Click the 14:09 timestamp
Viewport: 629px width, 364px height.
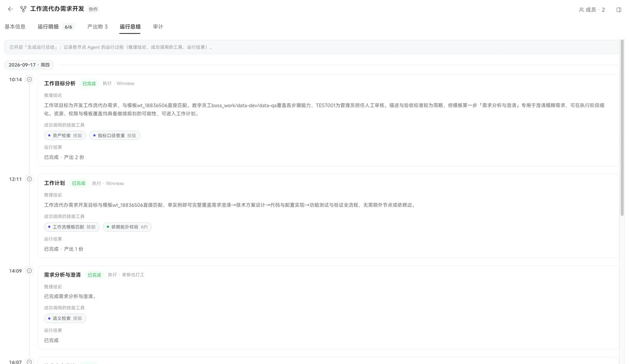(15, 271)
